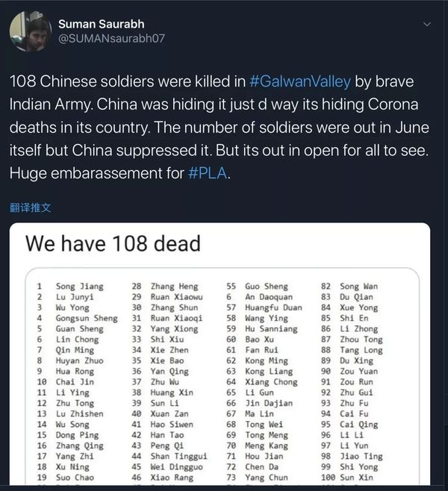Select the entry 28 Zhang Heng

click(x=164, y=287)
